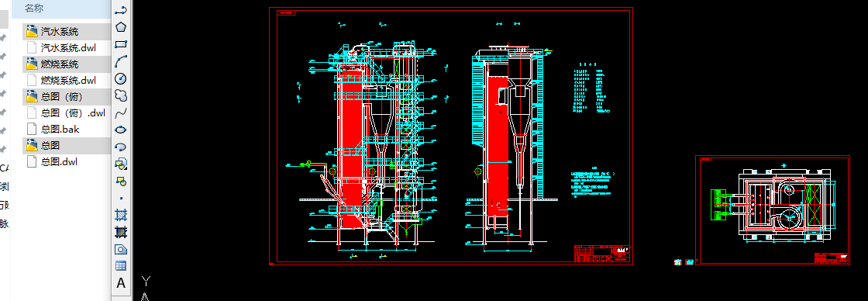Select the Polygon draw tool
Screen dimensions: 868x301
(120, 26)
